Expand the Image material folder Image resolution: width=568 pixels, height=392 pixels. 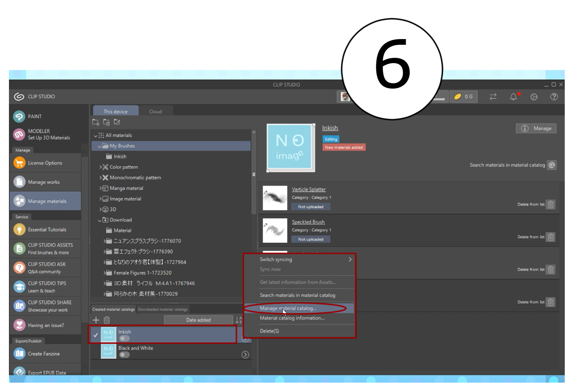click(100, 199)
